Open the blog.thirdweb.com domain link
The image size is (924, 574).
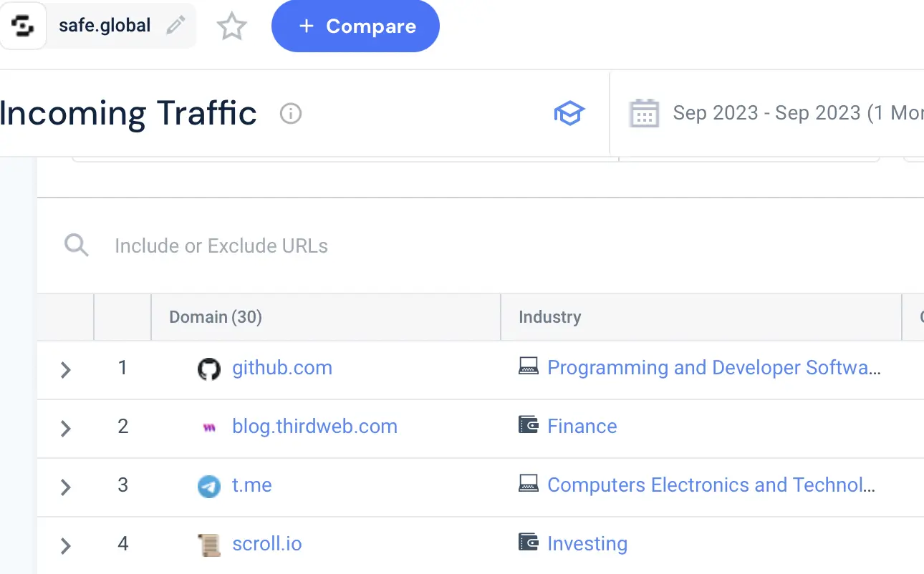click(314, 427)
